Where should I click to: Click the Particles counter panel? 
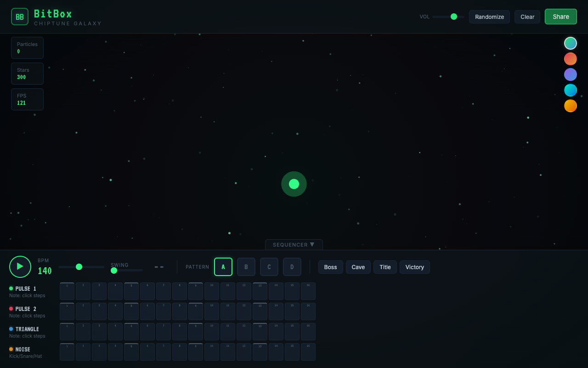[27, 48]
